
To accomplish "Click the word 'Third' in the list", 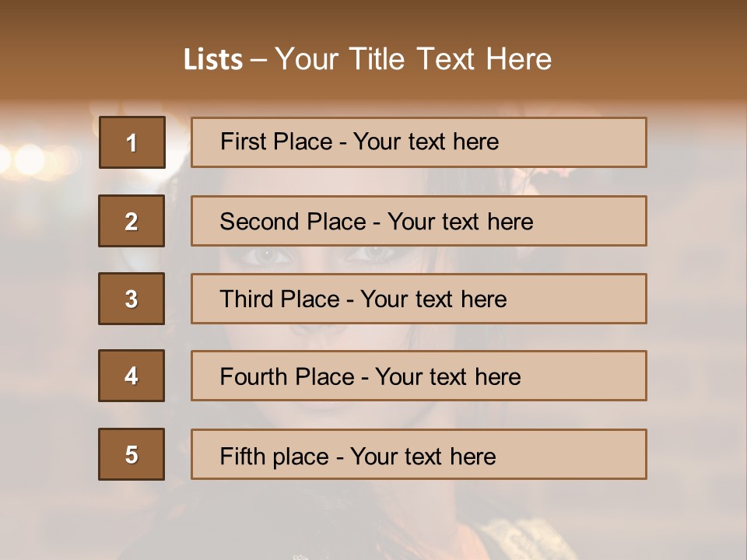I will [x=244, y=299].
